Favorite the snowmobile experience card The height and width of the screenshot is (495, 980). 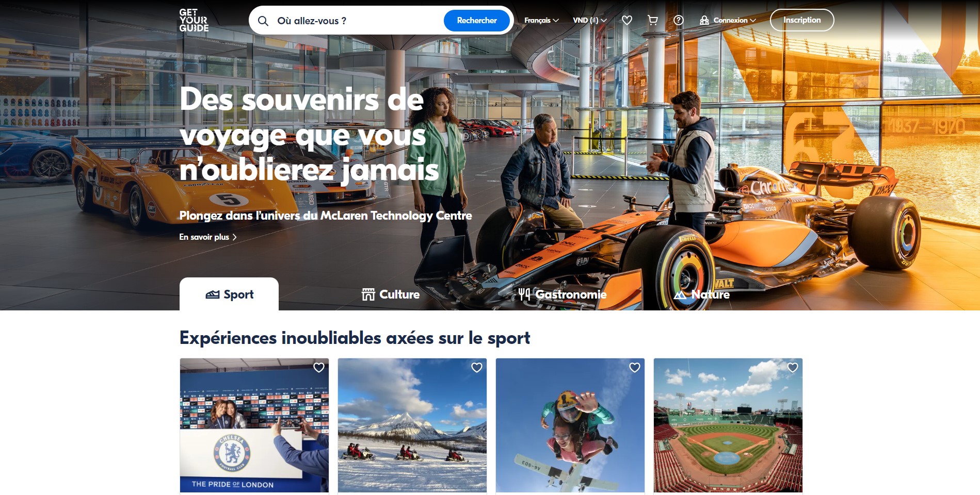click(477, 368)
